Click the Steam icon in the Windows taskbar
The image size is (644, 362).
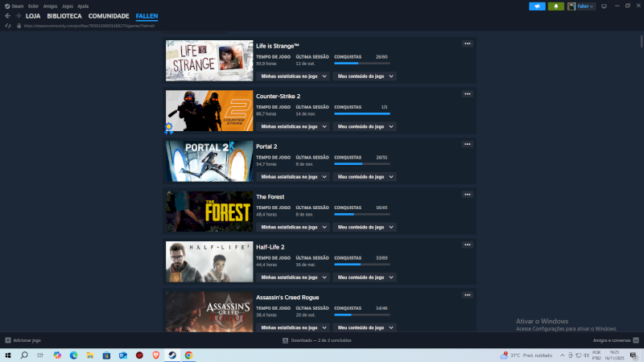coord(171,355)
